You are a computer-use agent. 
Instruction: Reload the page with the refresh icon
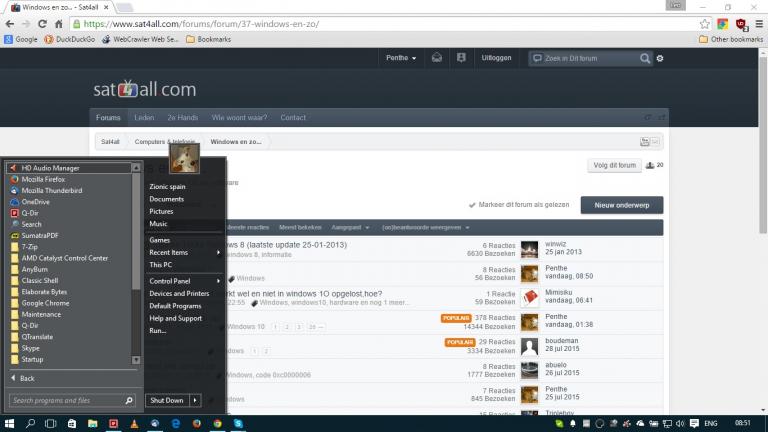click(x=42, y=24)
